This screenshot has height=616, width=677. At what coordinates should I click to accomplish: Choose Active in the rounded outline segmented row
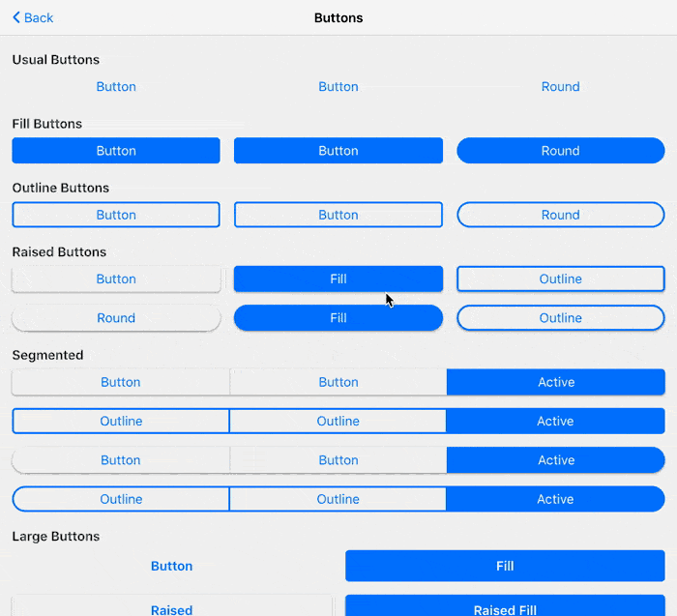tap(555, 500)
